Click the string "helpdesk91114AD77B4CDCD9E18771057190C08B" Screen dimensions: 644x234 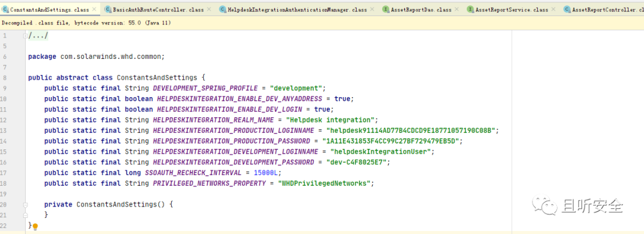411,130
